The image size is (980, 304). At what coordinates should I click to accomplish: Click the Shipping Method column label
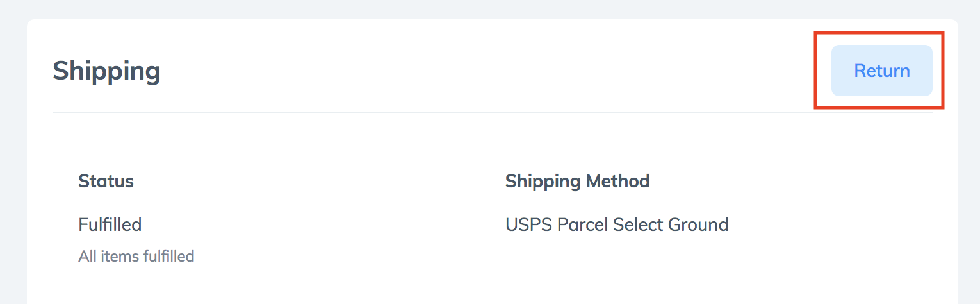[577, 182]
